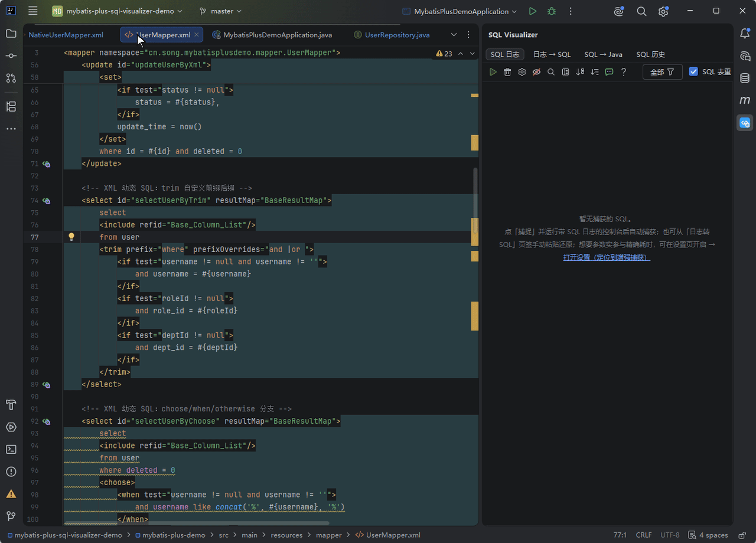Open the AI chat tool window icon
The height and width of the screenshot is (543, 756).
click(745, 56)
